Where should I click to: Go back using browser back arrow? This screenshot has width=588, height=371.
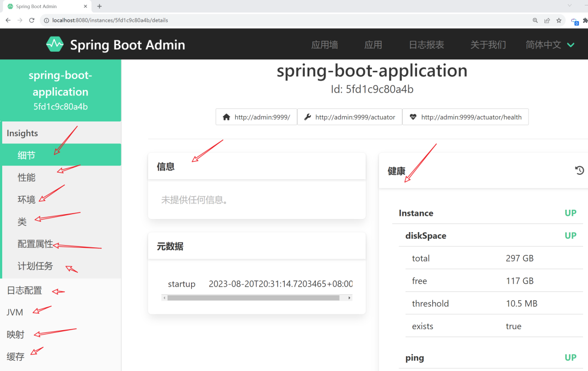(8, 20)
